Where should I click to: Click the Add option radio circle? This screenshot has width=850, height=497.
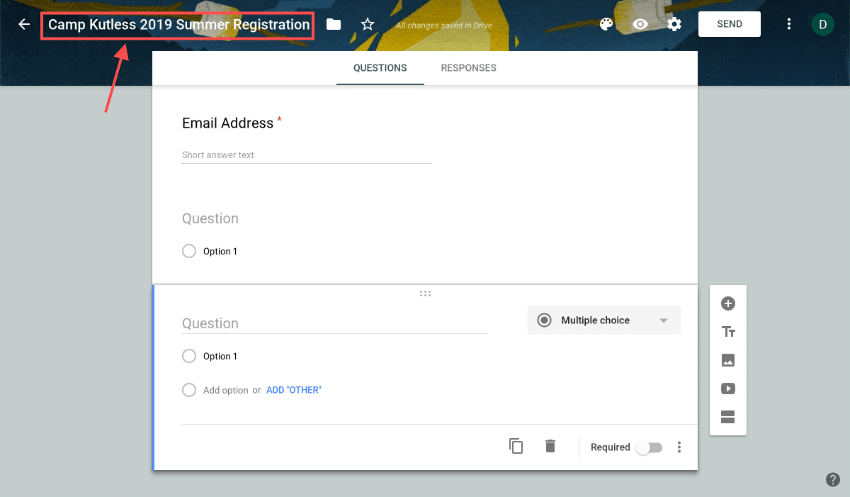coord(189,390)
